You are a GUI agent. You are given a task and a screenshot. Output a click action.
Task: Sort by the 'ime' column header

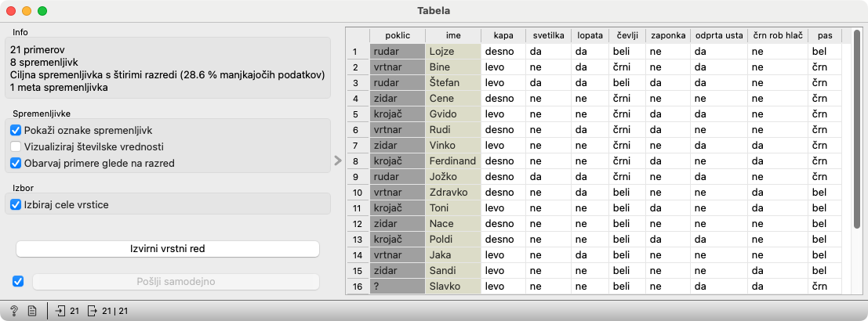[x=452, y=36]
